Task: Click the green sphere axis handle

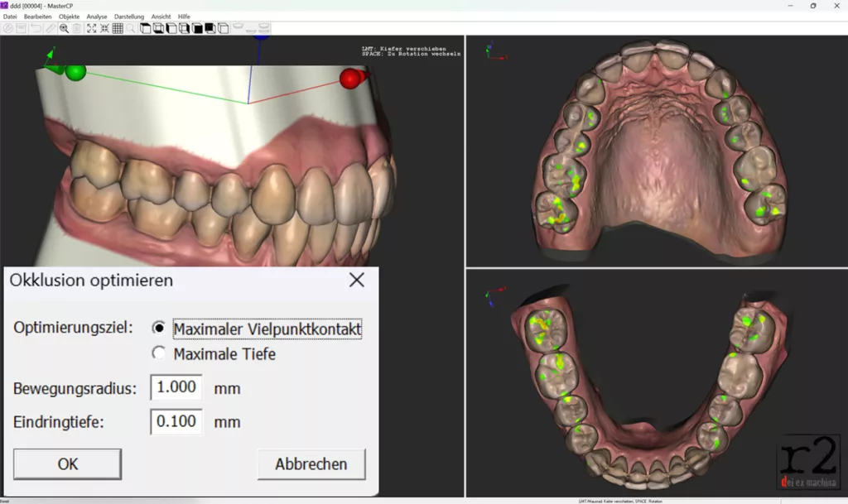Action: point(76,73)
